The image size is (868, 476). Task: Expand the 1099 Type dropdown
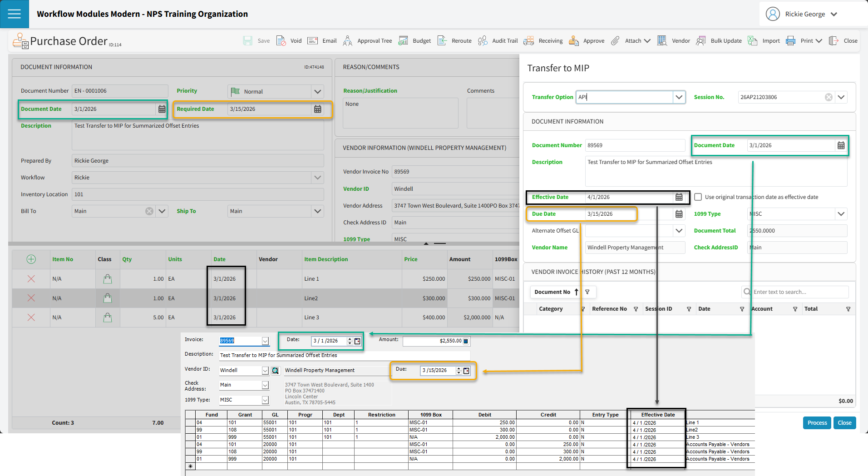pos(841,214)
